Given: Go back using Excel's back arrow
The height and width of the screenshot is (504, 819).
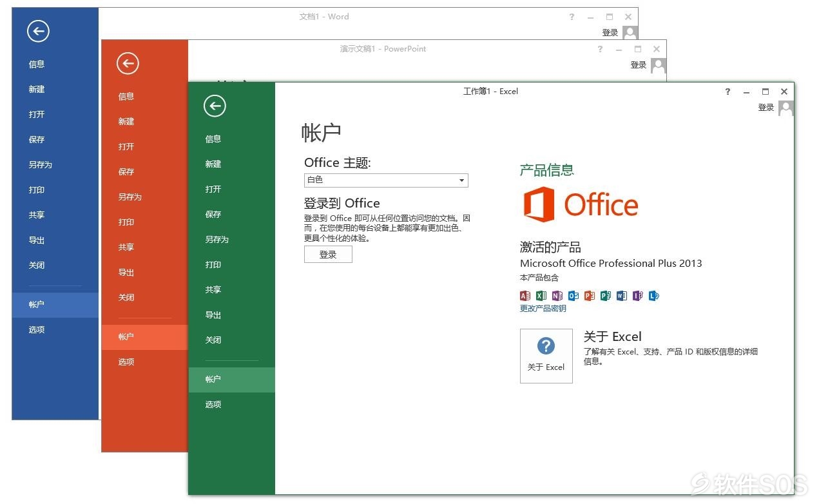Looking at the screenshot, I should (x=215, y=106).
